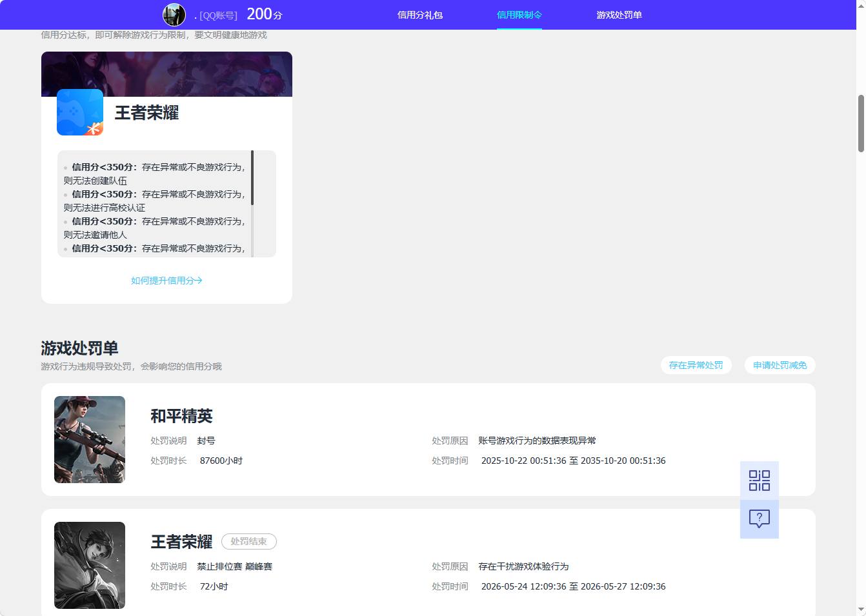Screen dimensions: 866x616
Task: Click the 存在异常处罚 button
Action: point(696,365)
